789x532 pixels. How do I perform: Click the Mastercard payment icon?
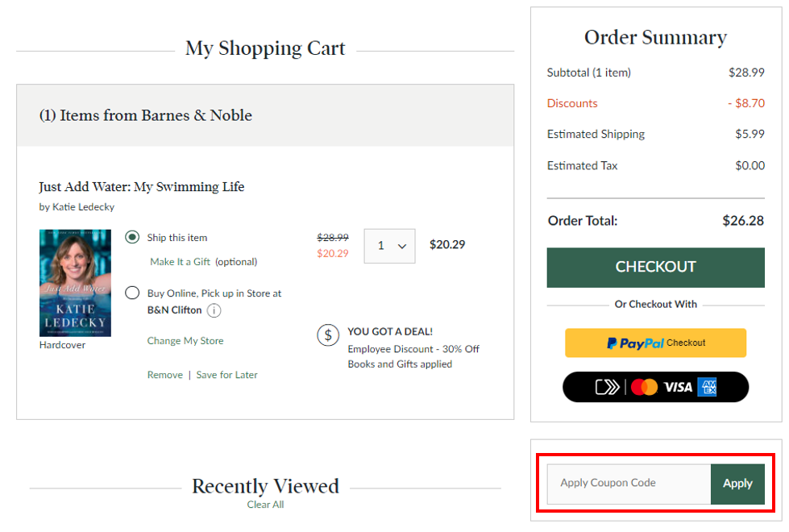(645, 387)
